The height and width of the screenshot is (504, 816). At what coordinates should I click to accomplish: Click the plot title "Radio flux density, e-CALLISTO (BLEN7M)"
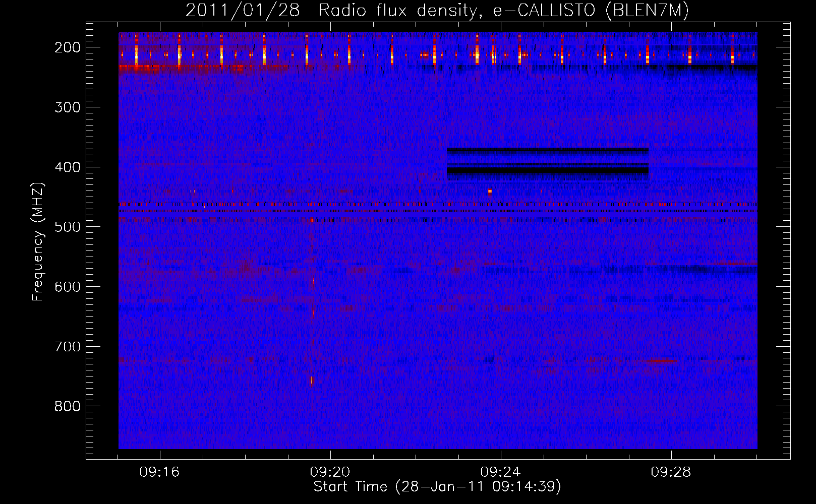pyautogui.click(x=503, y=11)
